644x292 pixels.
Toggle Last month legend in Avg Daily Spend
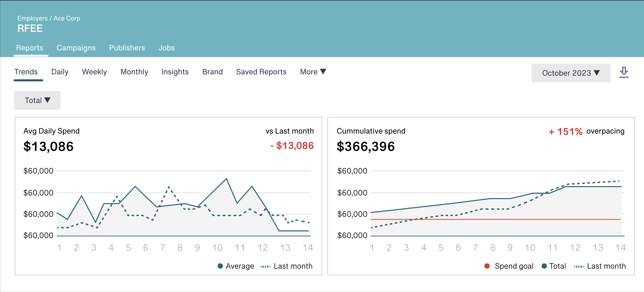[287, 266]
